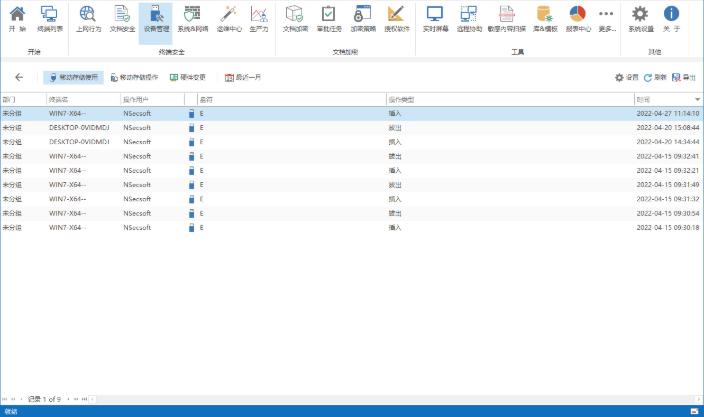
Task: Switch to the 硬件变更 tab
Action: tap(188, 77)
